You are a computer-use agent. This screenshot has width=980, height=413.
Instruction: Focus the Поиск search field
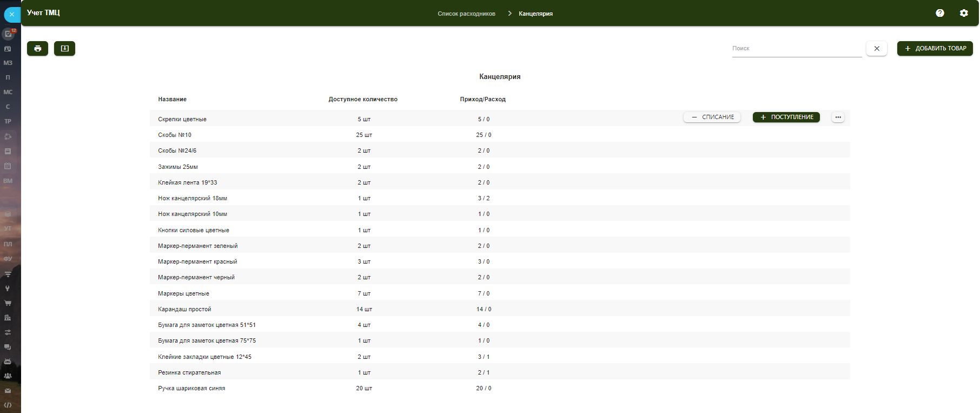click(796, 49)
